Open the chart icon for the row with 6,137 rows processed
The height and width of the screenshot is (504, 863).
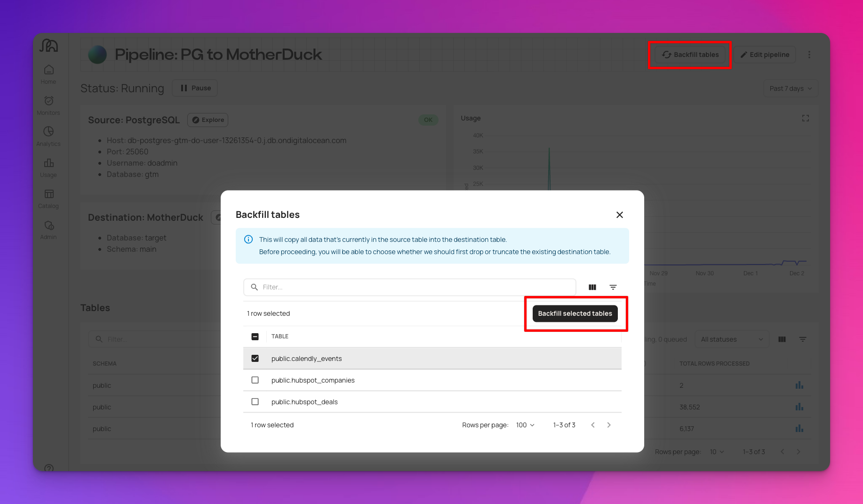pos(799,428)
